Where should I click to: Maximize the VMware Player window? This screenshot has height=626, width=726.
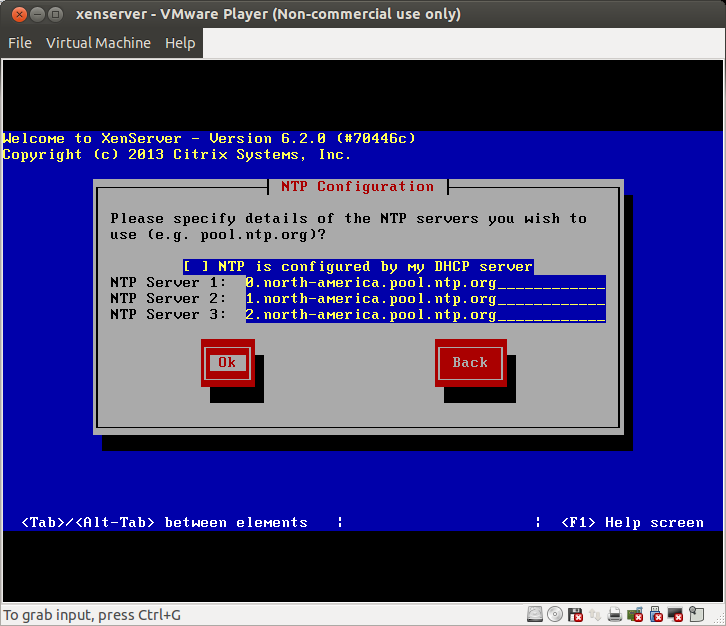(55, 14)
